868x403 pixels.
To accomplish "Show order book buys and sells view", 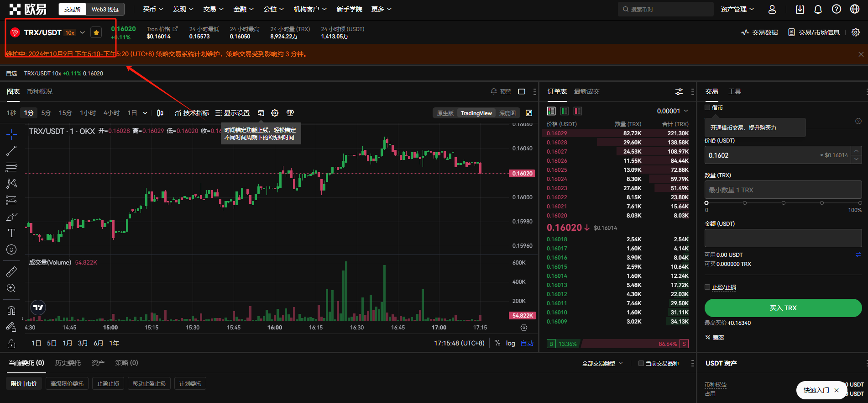I will pyautogui.click(x=551, y=111).
